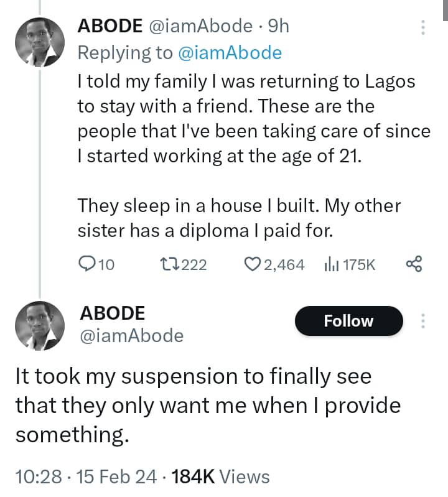The image size is (448, 497).
Task: Open @iamAbode handle under main tweet name
Action: [x=131, y=336]
